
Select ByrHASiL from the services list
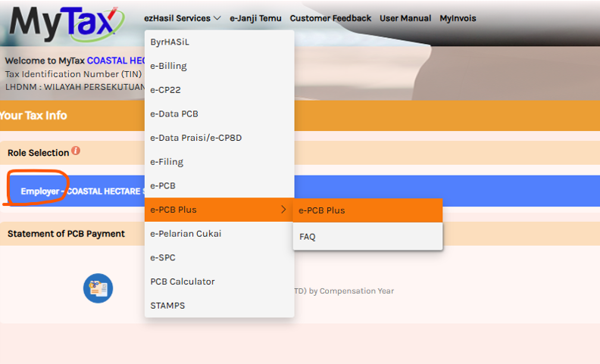tap(219, 42)
